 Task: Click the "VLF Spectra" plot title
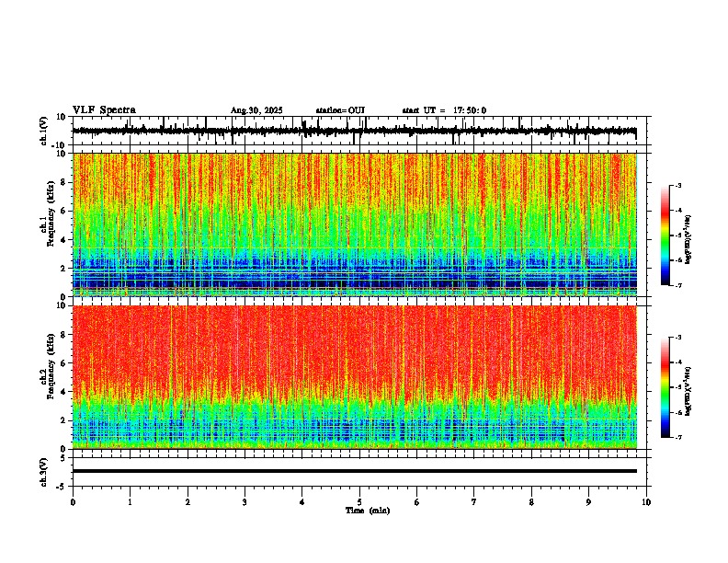tap(104, 110)
